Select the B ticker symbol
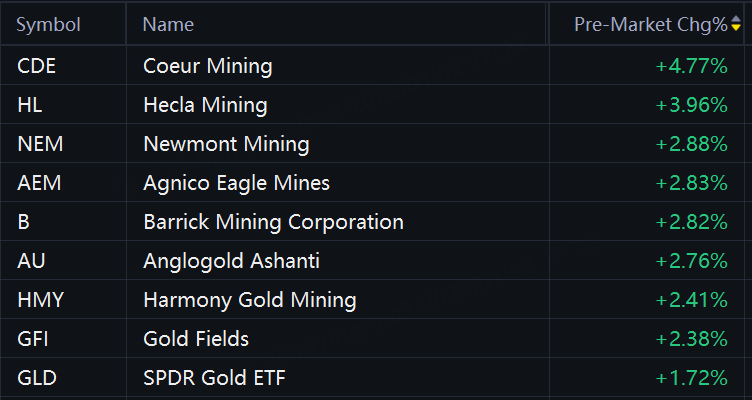The height and width of the screenshot is (400, 752). click(24, 222)
